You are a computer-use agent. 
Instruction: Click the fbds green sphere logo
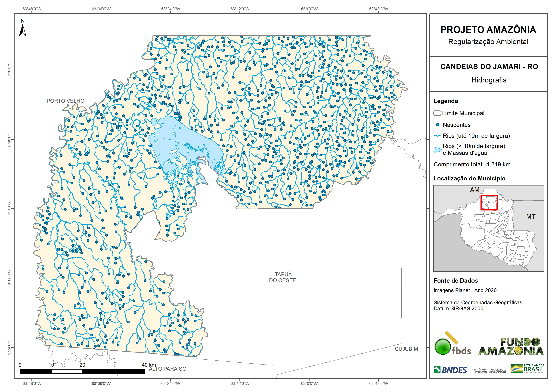[x=443, y=347]
